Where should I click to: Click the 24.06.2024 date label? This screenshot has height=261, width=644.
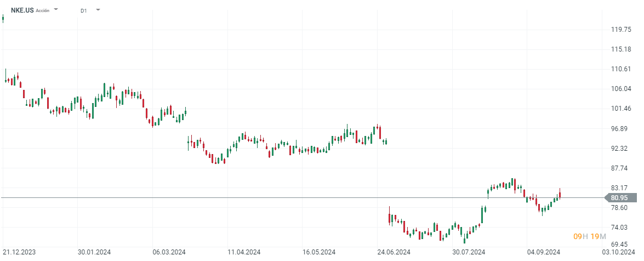395,252
